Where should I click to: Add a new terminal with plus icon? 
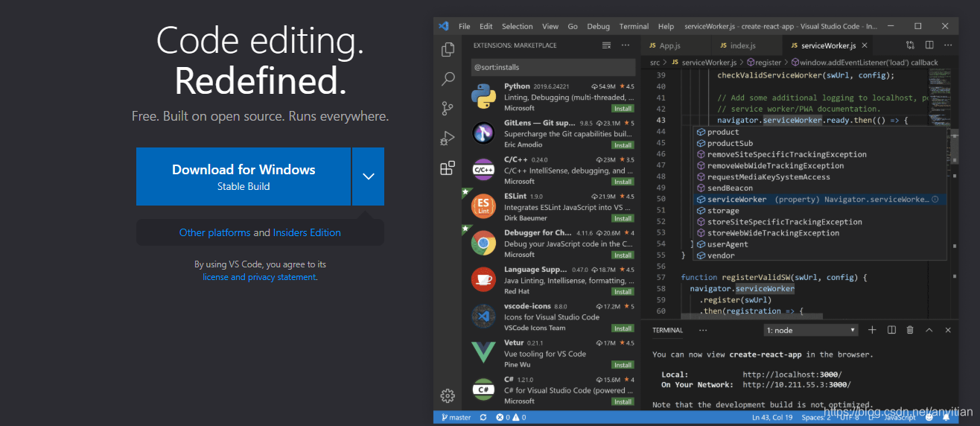tap(872, 330)
